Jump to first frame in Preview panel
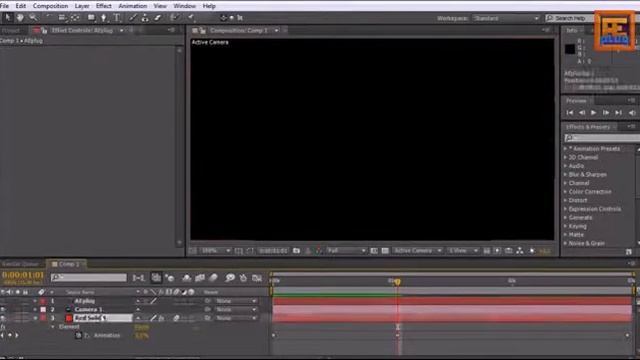 [x=570, y=113]
